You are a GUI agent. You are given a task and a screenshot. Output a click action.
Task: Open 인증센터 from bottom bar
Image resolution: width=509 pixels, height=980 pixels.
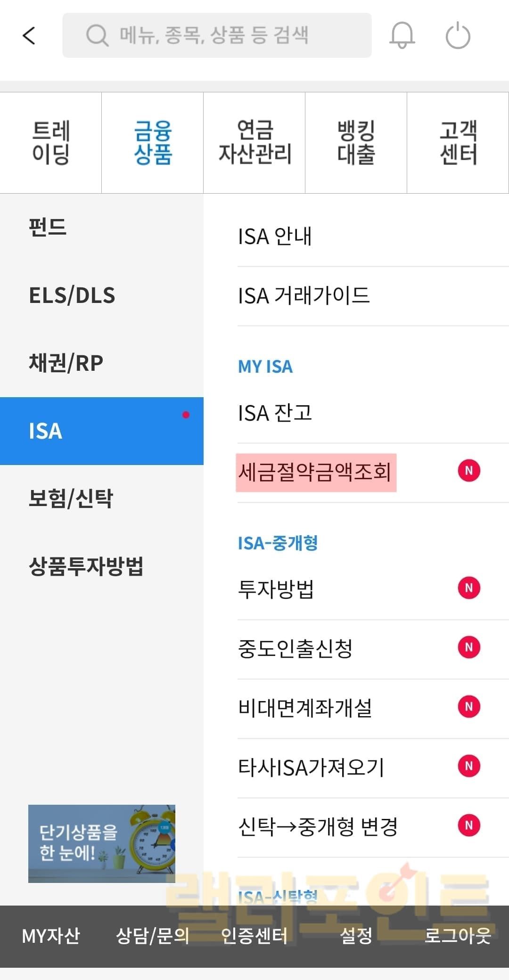254,936
